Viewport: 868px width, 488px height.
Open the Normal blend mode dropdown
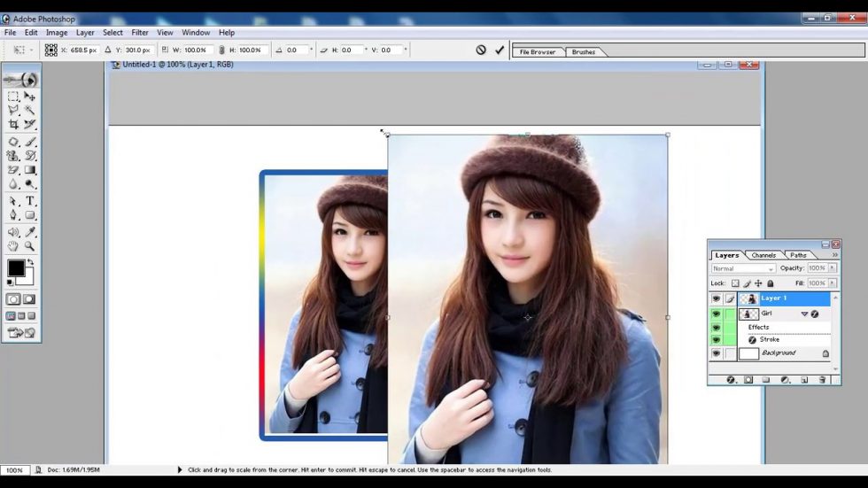[x=743, y=268]
